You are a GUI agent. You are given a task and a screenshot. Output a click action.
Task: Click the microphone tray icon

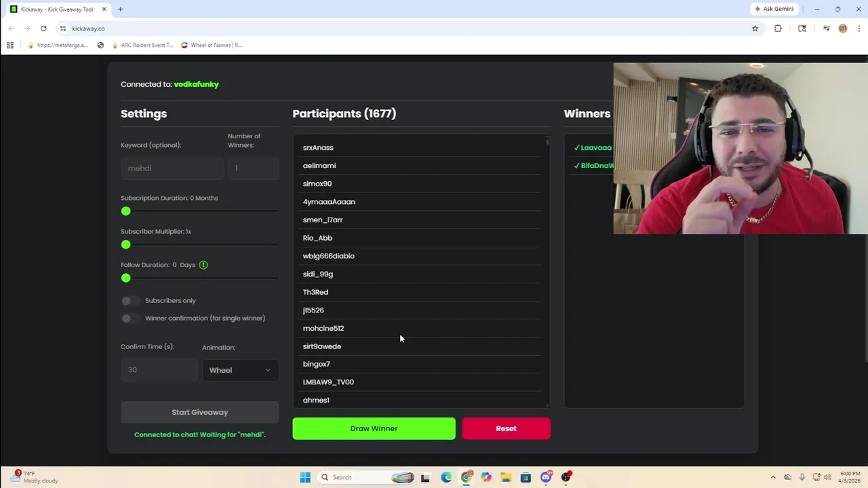[x=802, y=477]
